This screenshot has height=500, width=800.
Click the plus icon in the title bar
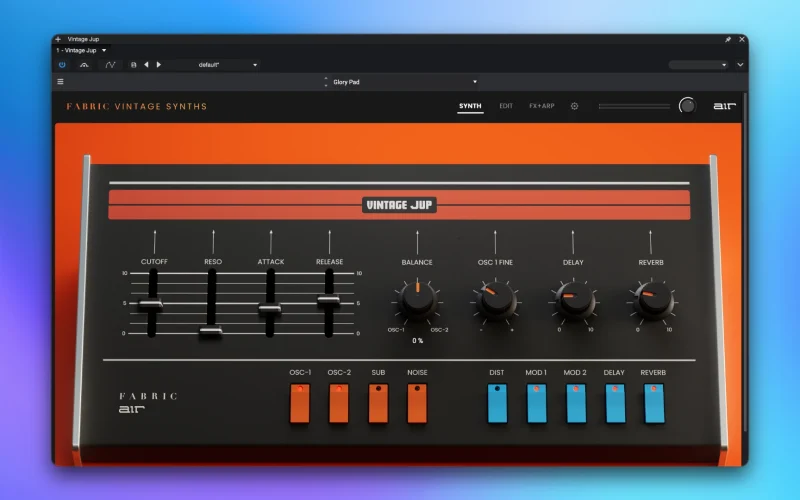point(58,39)
